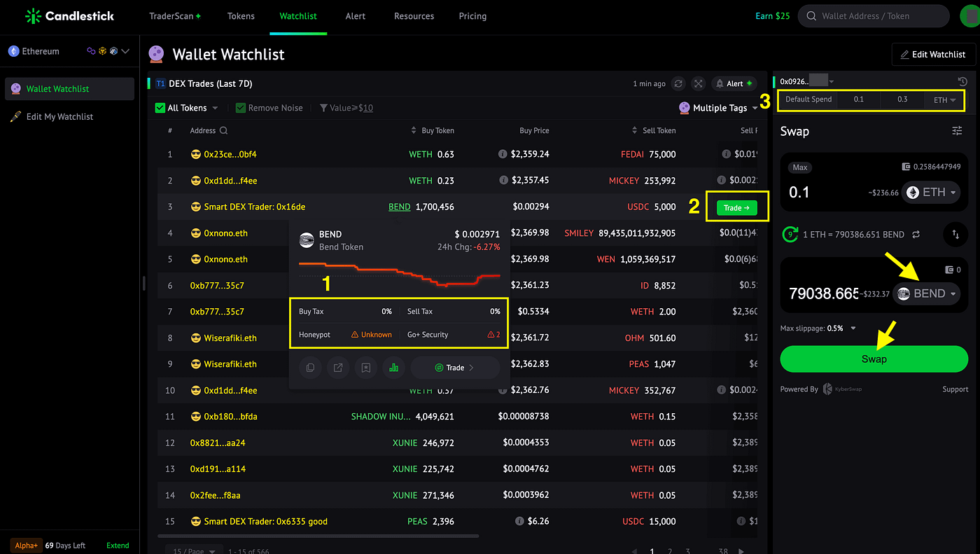Flip swap direction with the up-down arrows

[x=955, y=235]
